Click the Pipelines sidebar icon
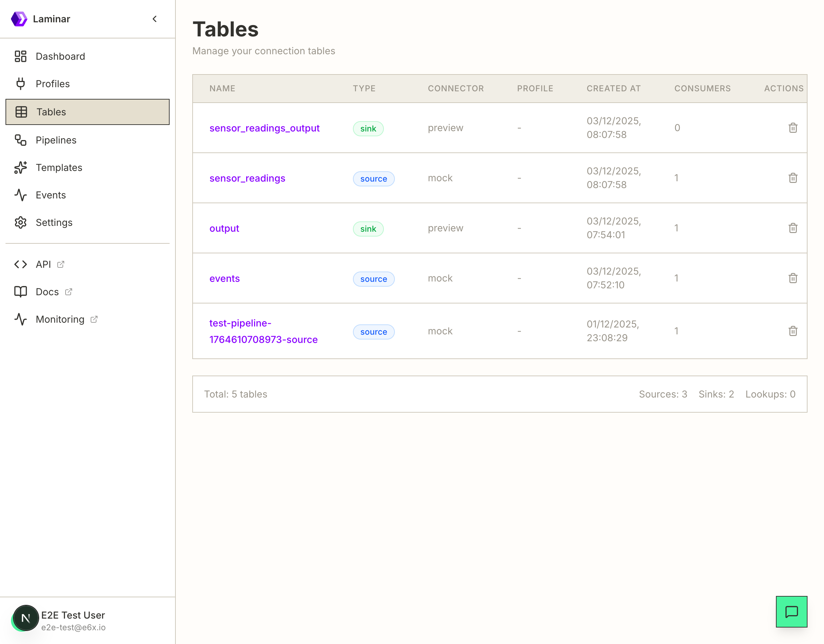Screen dimensions: 824x644 21,140
